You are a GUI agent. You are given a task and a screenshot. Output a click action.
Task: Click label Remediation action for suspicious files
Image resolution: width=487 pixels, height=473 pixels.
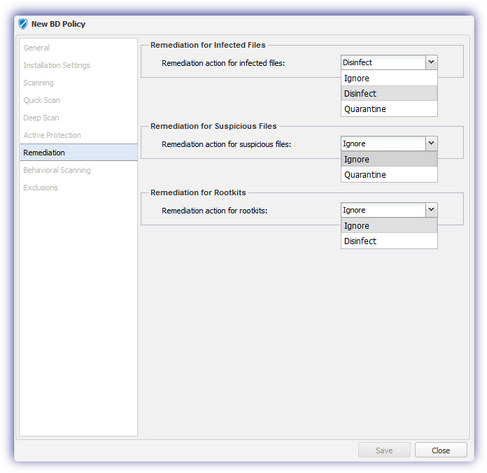coord(226,144)
